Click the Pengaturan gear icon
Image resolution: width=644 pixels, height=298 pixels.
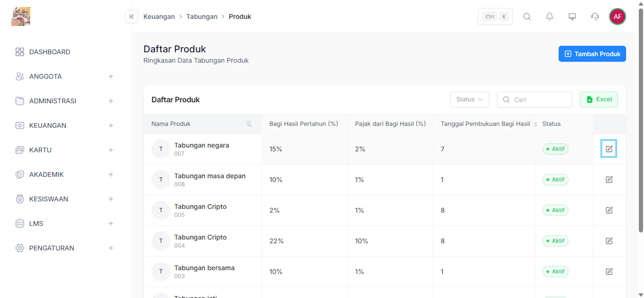coord(20,248)
